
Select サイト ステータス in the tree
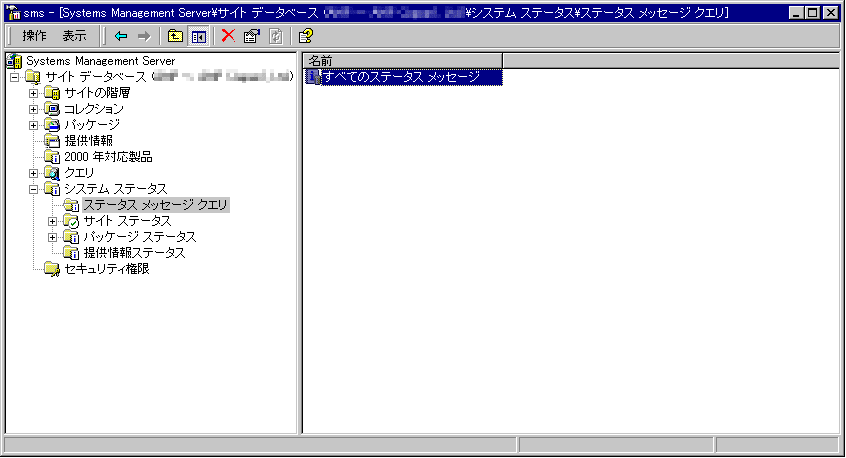pyautogui.click(x=127, y=221)
